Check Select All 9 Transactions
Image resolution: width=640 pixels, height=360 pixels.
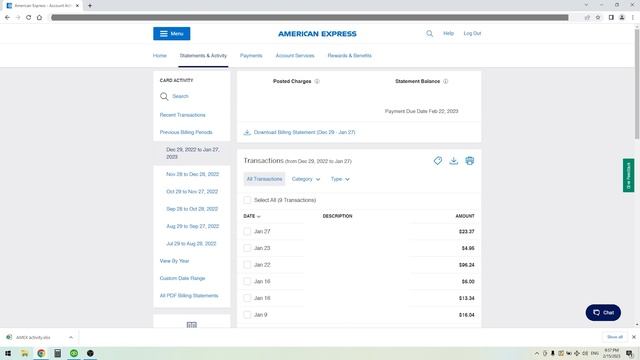247,200
